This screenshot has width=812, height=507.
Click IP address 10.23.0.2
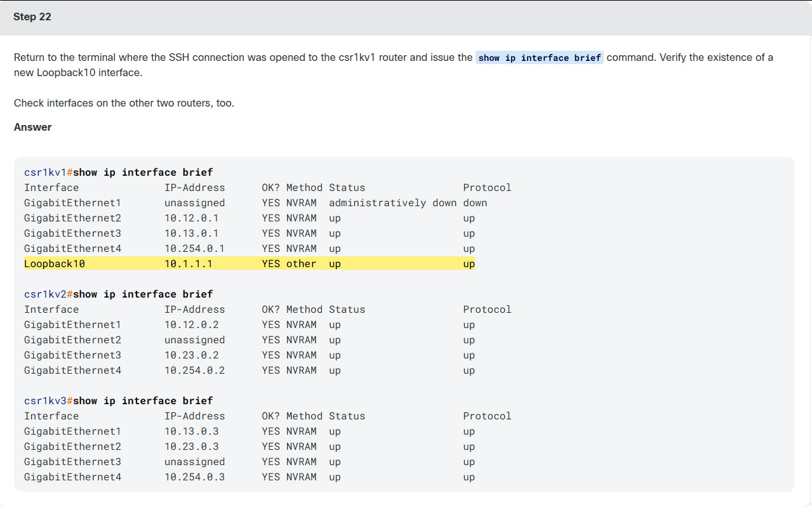(x=192, y=355)
